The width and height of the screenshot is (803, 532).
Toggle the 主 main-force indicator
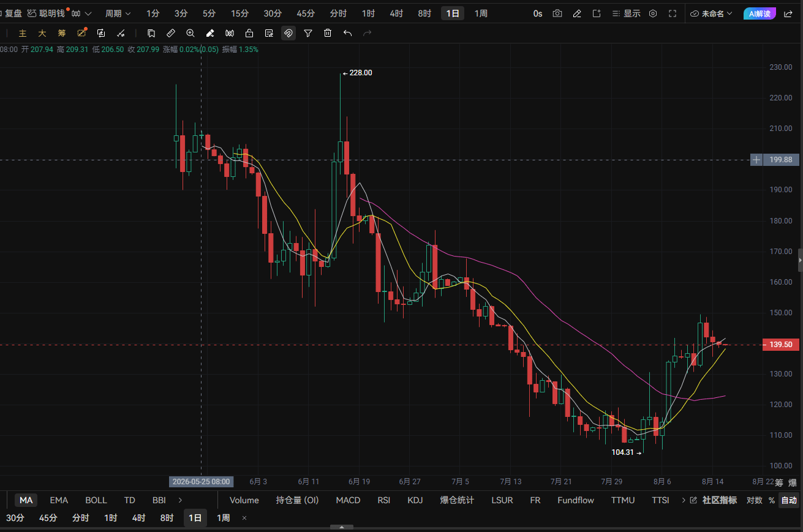click(23, 33)
